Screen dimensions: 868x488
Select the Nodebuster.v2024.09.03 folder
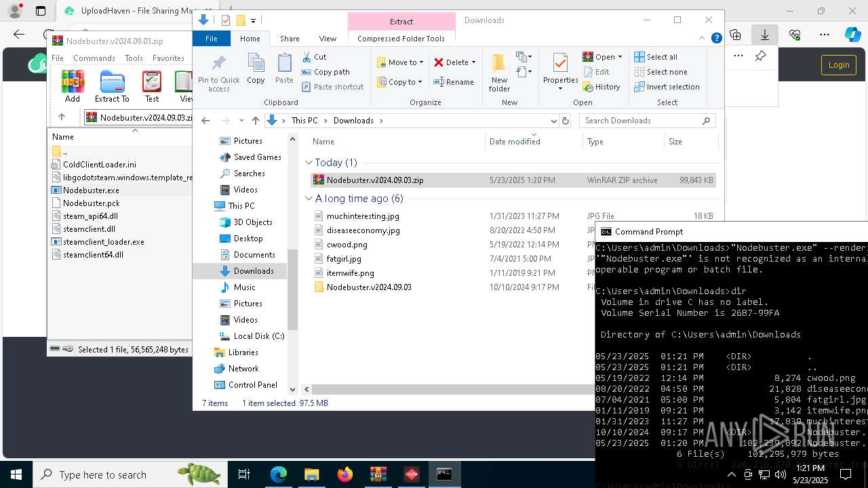pyautogui.click(x=369, y=287)
